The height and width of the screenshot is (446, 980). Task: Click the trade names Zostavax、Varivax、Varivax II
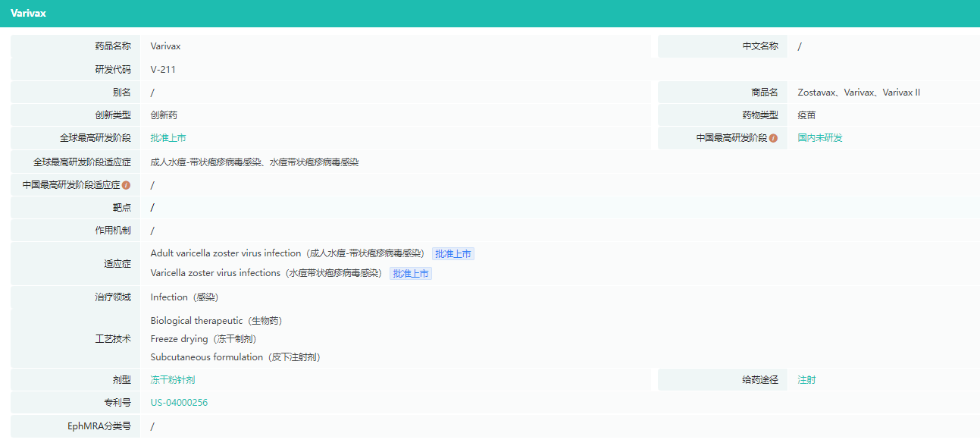(x=859, y=93)
